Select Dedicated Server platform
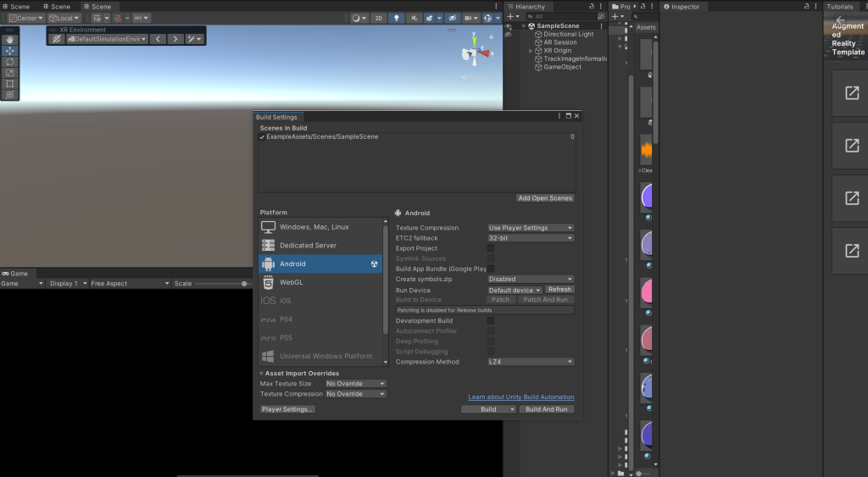Image resolution: width=868 pixels, height=477 pixels. [320, 246]
